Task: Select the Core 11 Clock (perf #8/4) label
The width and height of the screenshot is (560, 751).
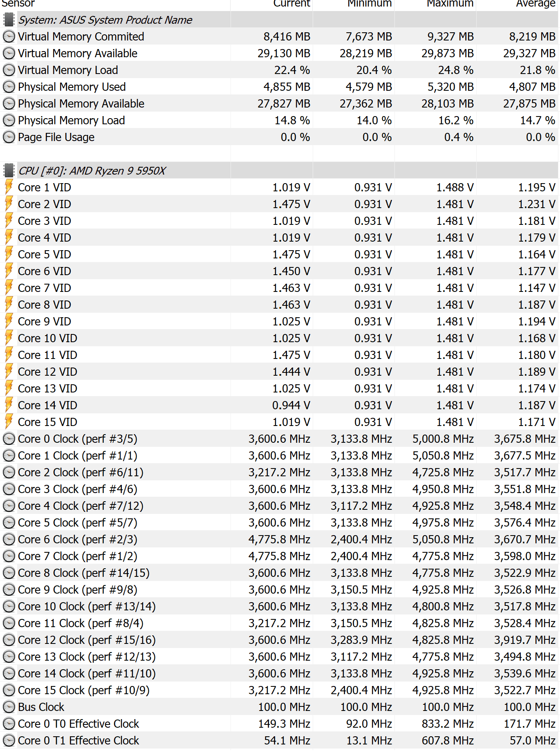Action: (x=81, y=623)
